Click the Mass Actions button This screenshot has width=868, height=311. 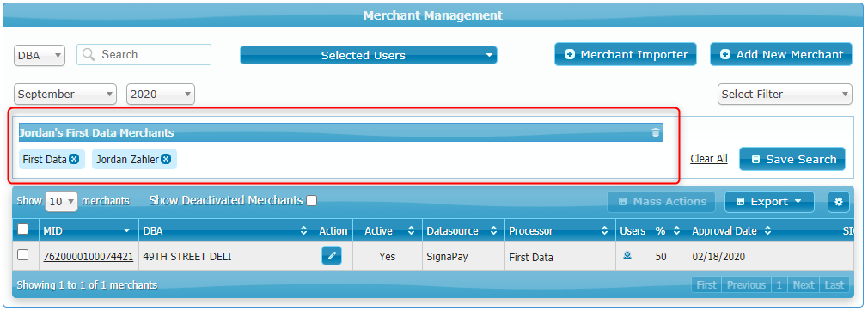pos(661,202)
